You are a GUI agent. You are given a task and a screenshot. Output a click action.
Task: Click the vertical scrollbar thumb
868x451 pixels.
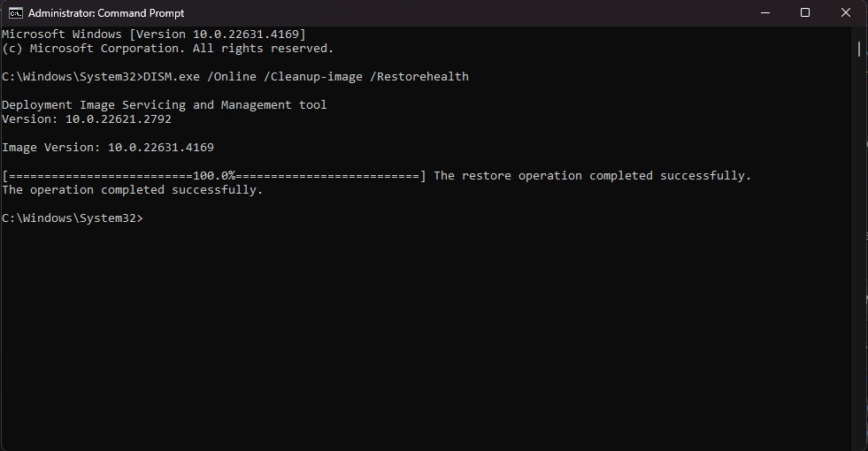pos(859,49)
